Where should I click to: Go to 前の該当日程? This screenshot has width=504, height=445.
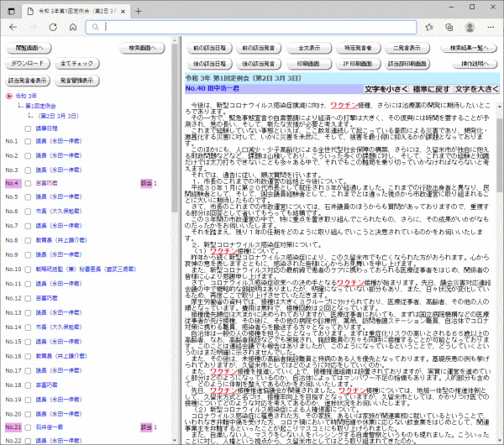pyautogui.click(x=209, y=48)
